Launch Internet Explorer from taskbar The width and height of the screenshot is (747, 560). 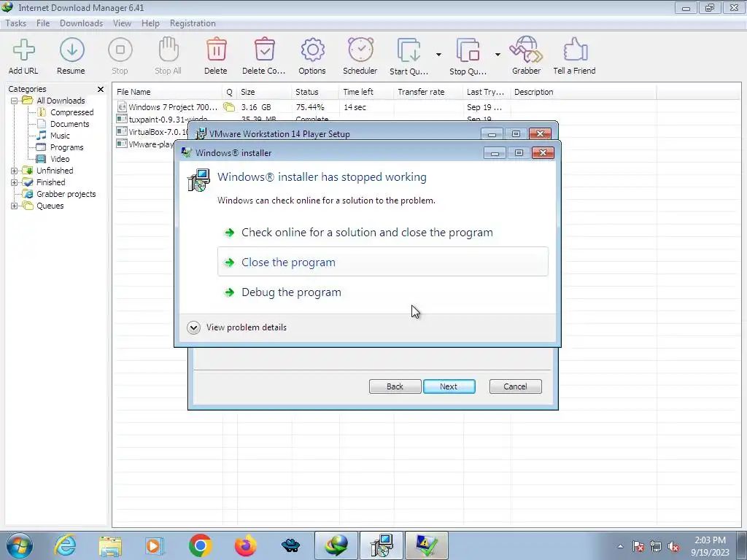(x=65, y=545)
